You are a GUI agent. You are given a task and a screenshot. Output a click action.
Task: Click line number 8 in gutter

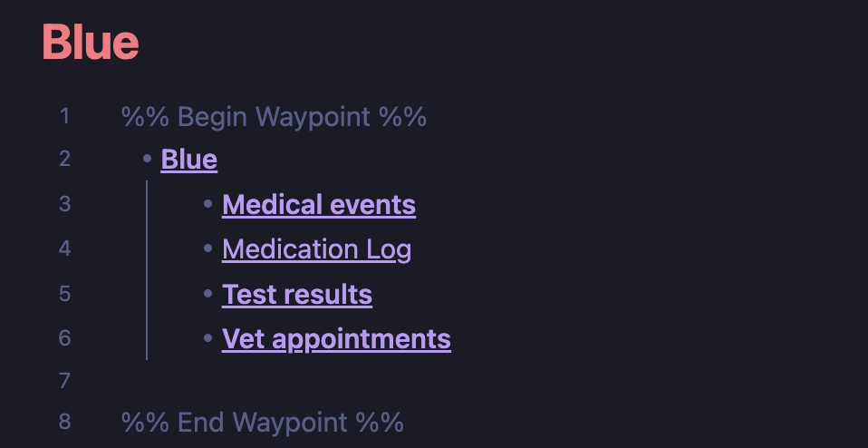[x=64, y=422]
